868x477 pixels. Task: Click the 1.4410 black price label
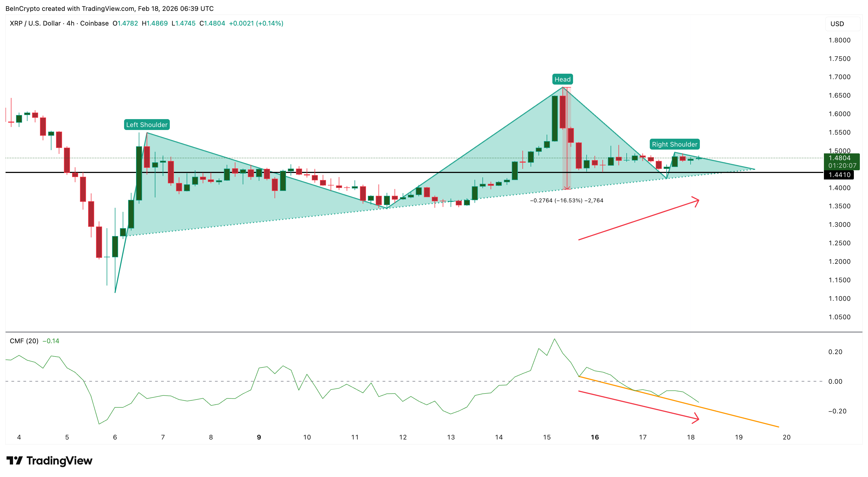tap(839, 175)
